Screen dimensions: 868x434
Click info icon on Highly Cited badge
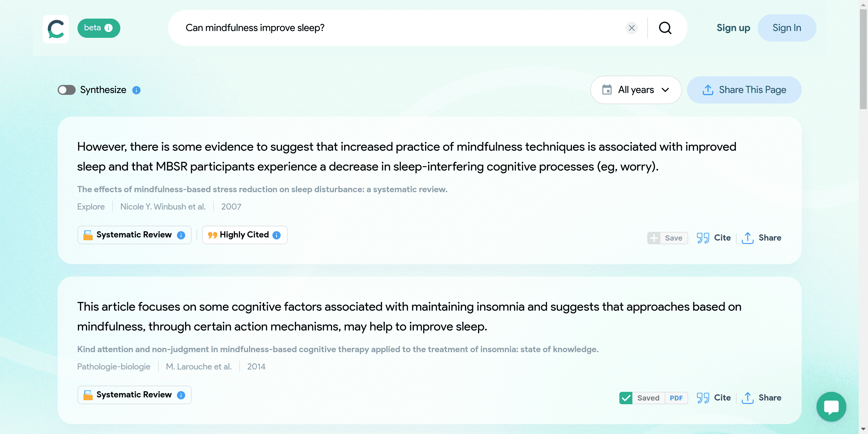277,235
